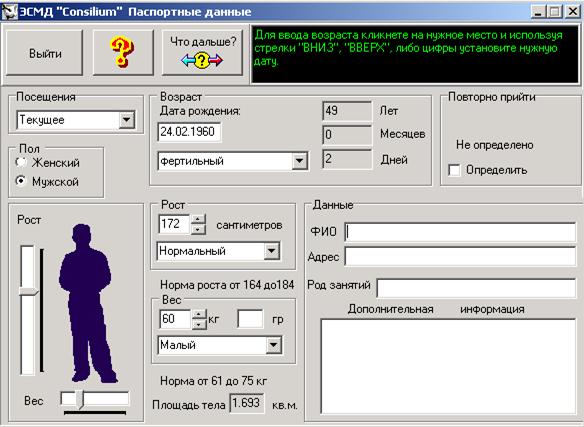Viewport: 584px width, 427px height.
Task: Open help with the question mark button
Action: pos(123,53)
